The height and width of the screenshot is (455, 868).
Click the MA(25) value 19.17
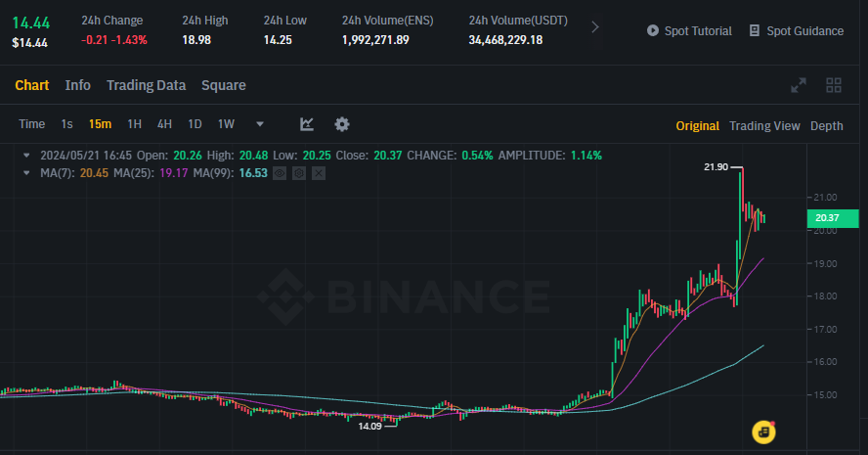pos(173,173)
